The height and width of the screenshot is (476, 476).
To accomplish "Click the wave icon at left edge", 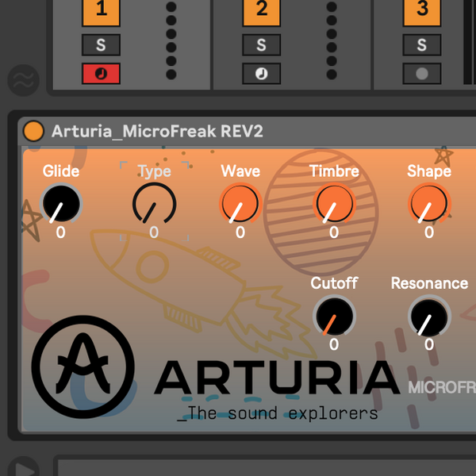I will (23, 80).
